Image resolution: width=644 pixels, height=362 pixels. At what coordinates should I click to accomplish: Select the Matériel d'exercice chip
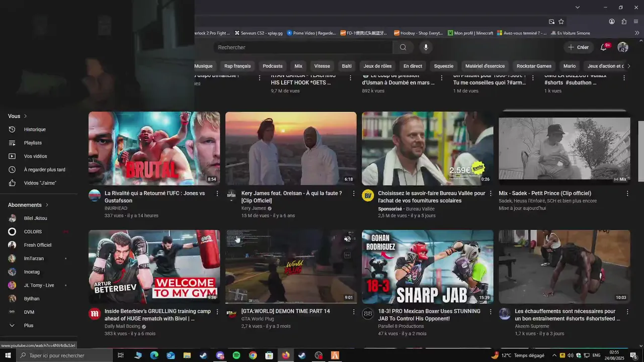pyautogui.click(x=485, y=66)
